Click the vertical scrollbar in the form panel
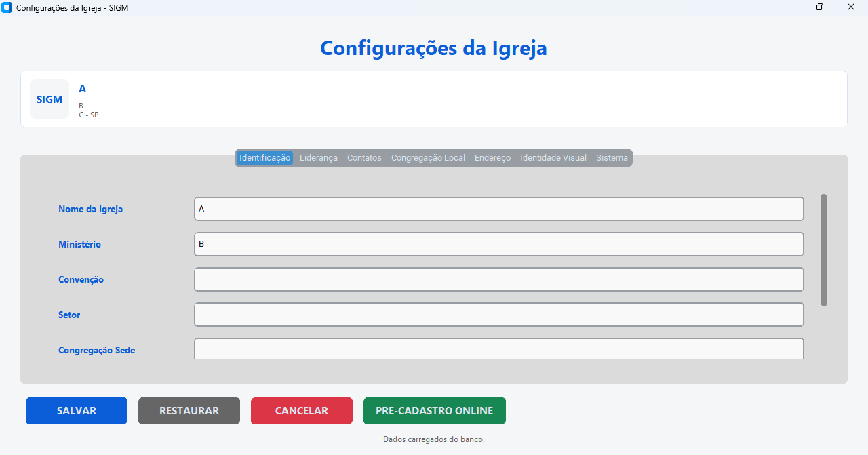The height and width of the screenshot is (455, 868). click(x=824, y=250)
